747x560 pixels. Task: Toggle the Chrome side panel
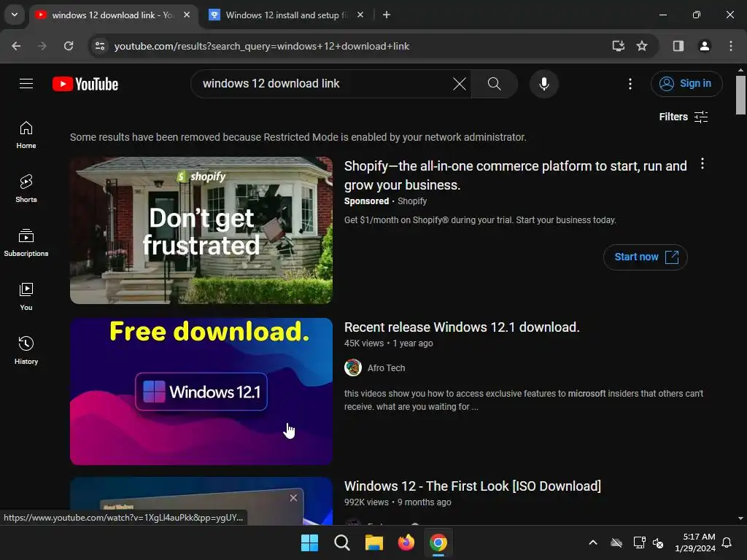tap(678, 46)
